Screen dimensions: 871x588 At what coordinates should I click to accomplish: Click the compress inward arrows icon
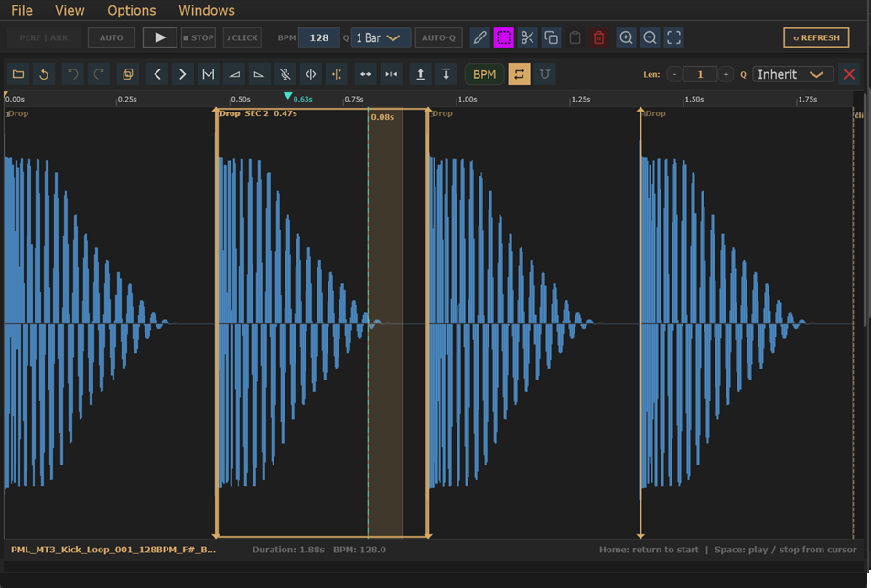[391, 74]
